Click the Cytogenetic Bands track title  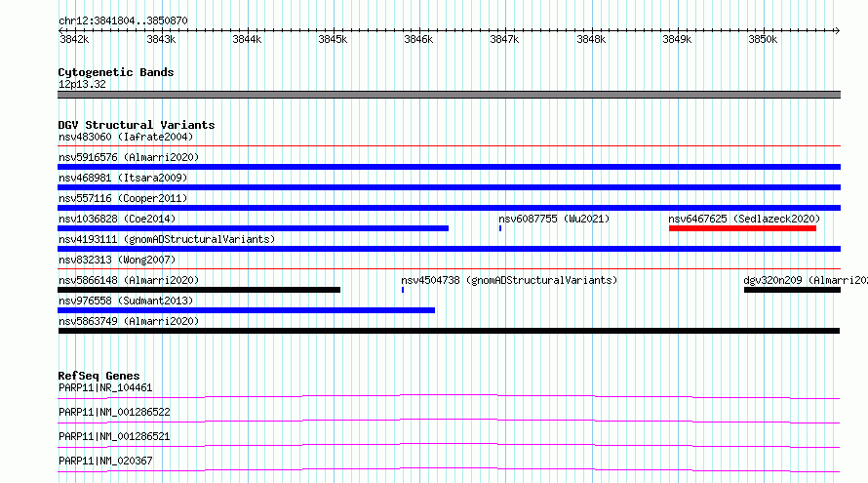[x=116, y=72]
